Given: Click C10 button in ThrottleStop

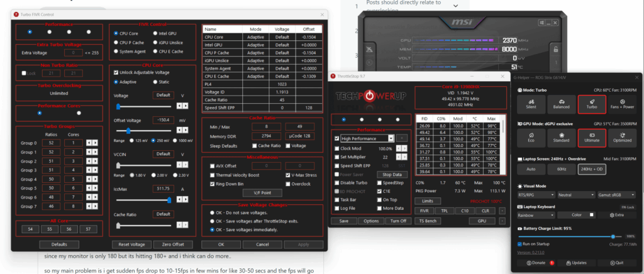Looking at the screenshot, I should 465,211.
